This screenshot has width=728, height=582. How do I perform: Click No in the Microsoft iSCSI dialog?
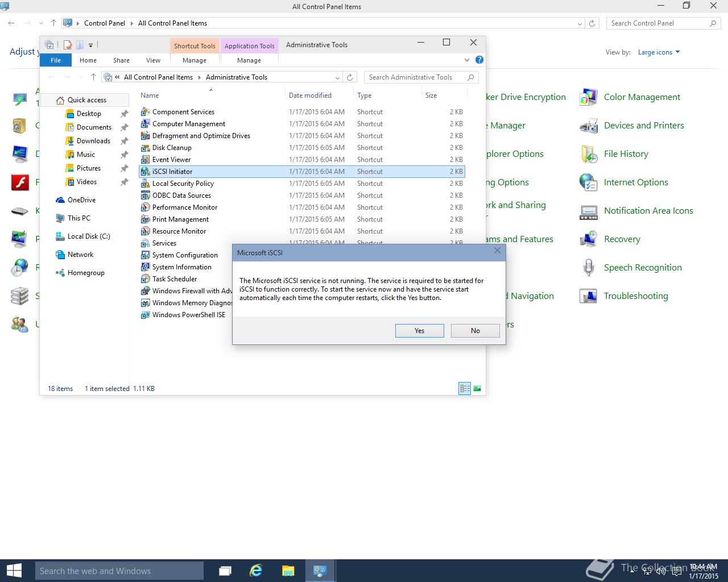[x=475, y=331]
